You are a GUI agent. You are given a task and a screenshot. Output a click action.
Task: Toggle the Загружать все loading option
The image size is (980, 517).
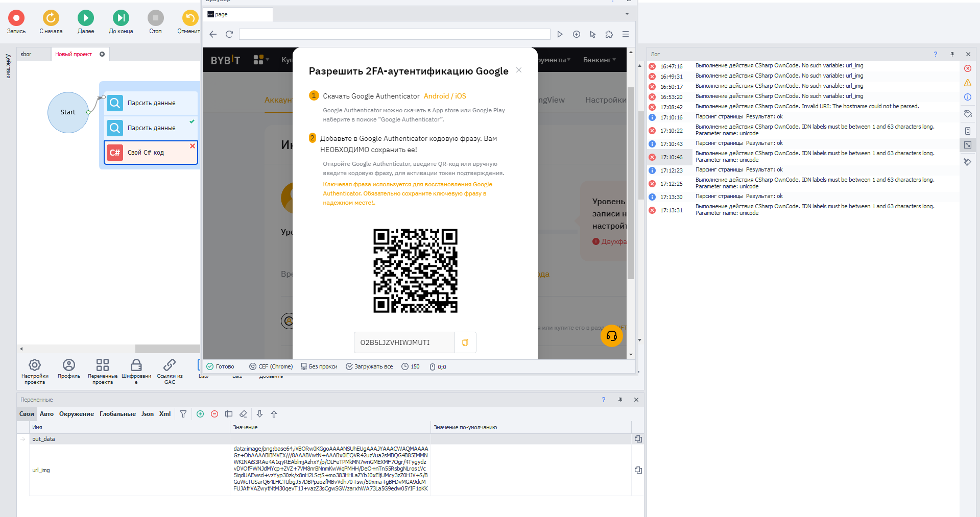[x=369, y=366]
